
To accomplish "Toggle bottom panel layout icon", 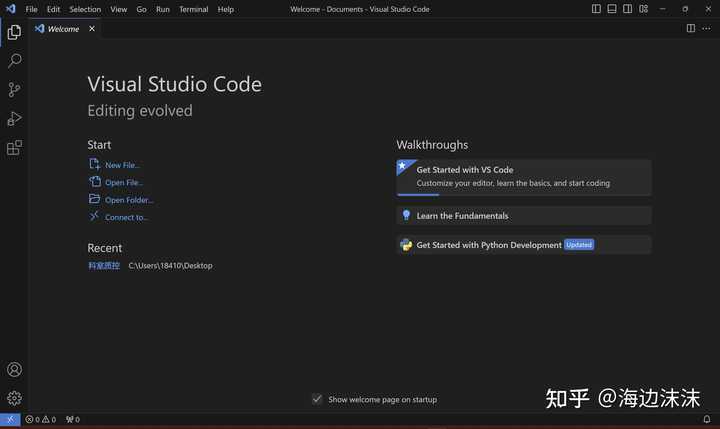I will pyautogui.click(x=612, y=9).
